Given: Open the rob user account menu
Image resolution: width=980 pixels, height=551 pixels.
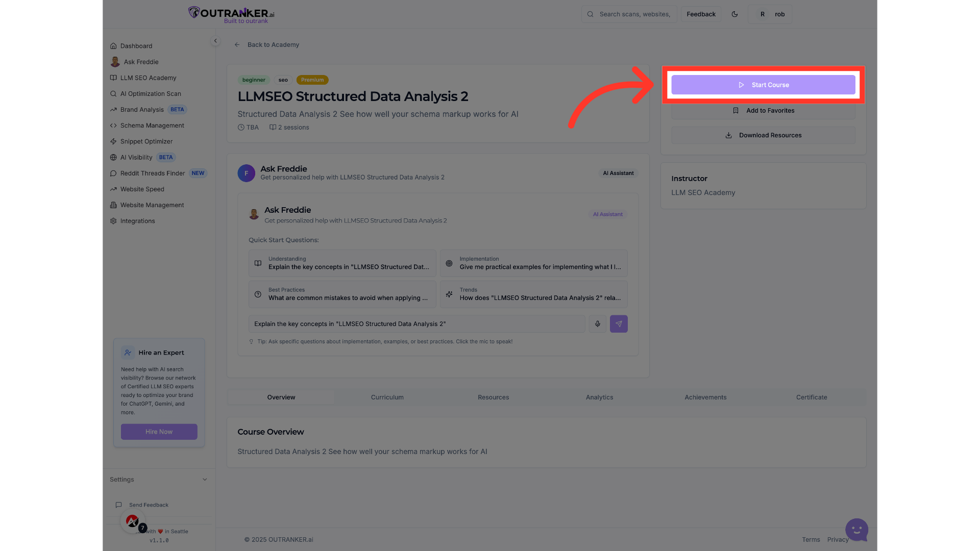Looking at the screenshot, I should (770, 14).
